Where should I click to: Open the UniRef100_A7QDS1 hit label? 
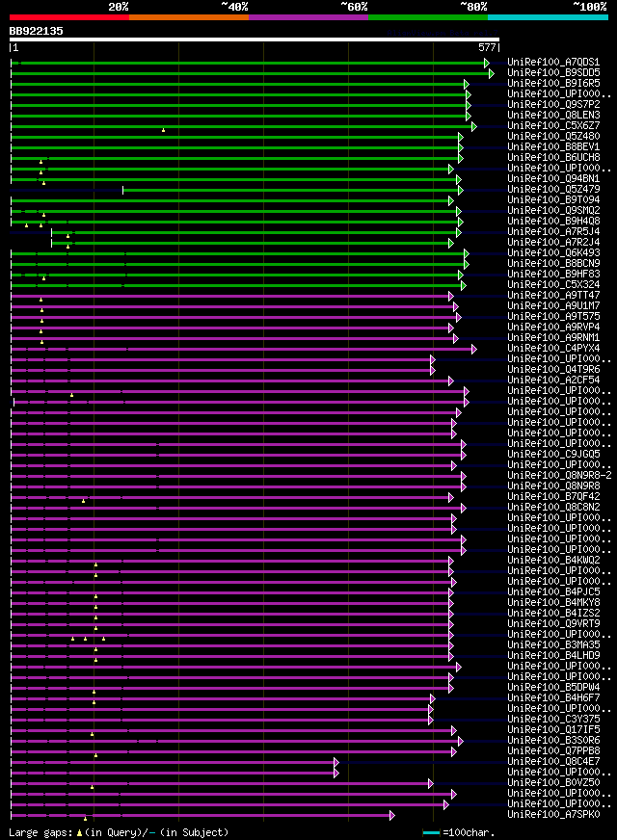pyautogui.click(x=553, y=63)
